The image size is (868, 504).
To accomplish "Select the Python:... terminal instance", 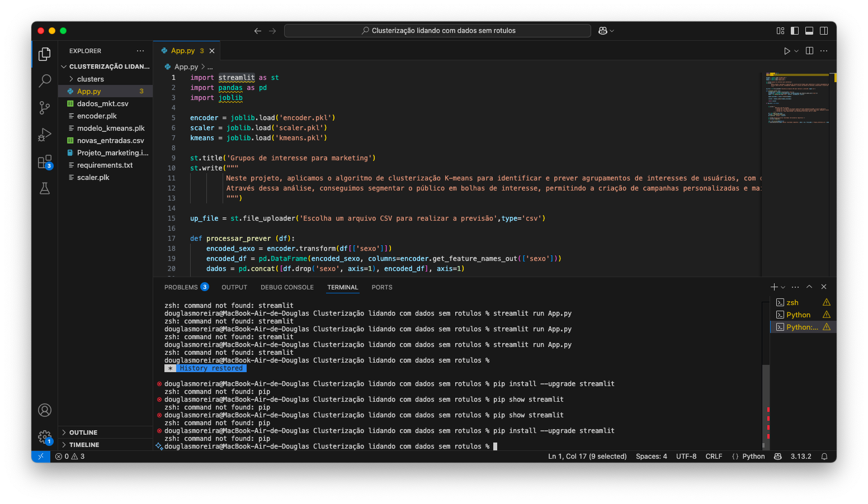I will click(x=803, y=327).
